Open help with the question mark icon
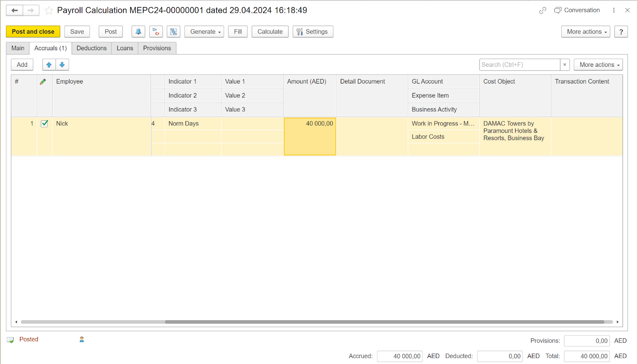Image resolution: width=637 pixels, height=364 pixels. [621, 31]
